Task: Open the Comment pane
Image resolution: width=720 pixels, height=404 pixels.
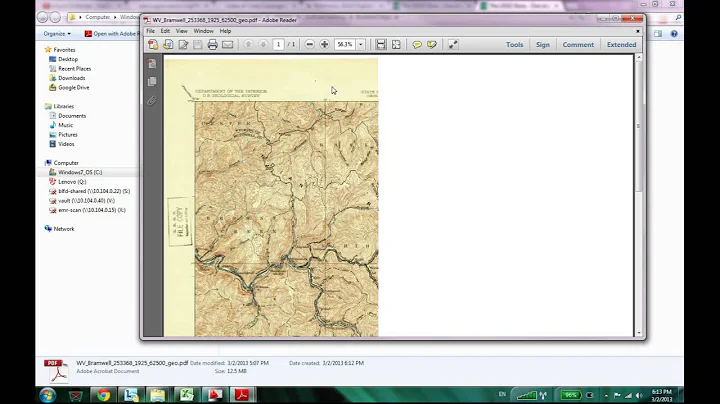Action: click(578, 45)
